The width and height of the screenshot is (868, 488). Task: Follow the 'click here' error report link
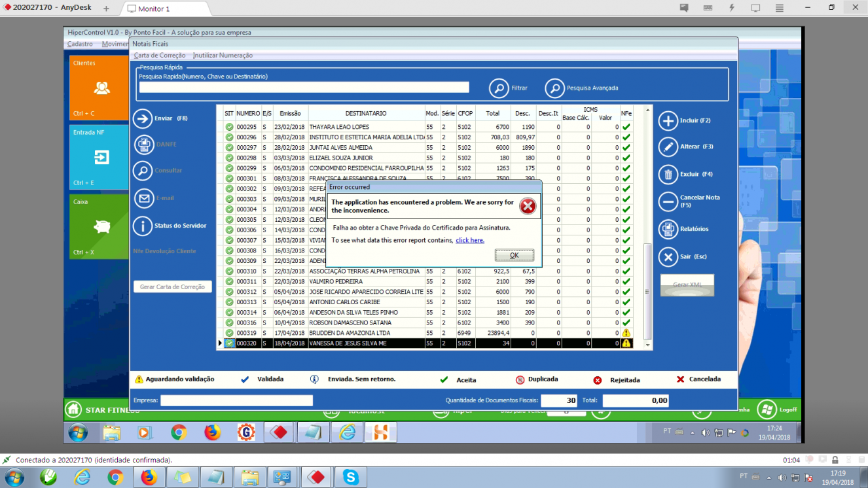[470, 240]
